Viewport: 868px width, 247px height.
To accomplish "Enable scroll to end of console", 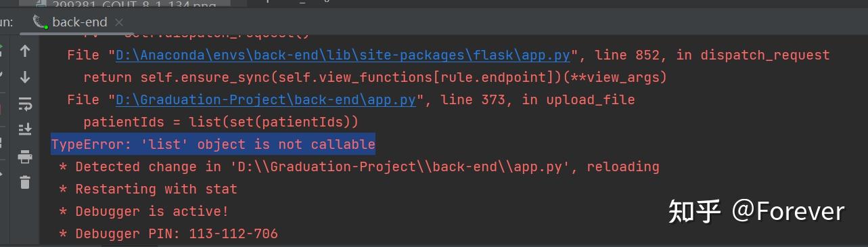I will (25, 129).
